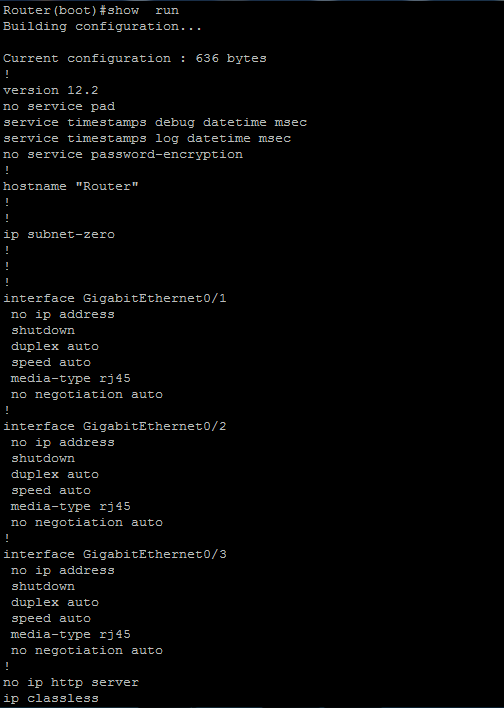Click 'interface GigabitEthernet0/2' heading line
This screenshot has width=504, height=708.
coord(115,426)
